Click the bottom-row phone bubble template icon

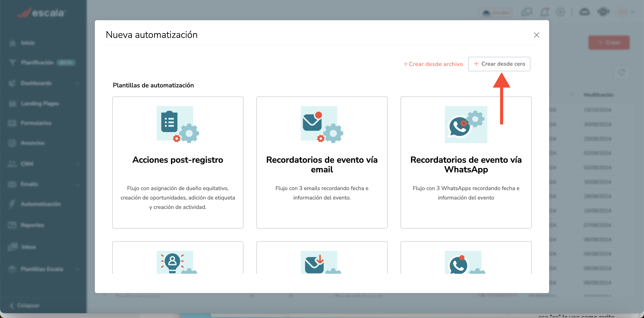(x=465, y=262)
